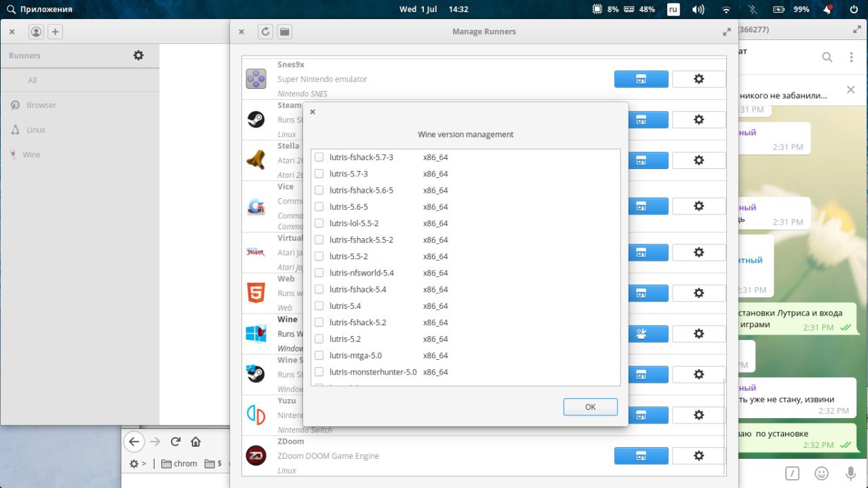
Task: Check the lutris-fshack-5.4 box
Action: coord(319,290)
